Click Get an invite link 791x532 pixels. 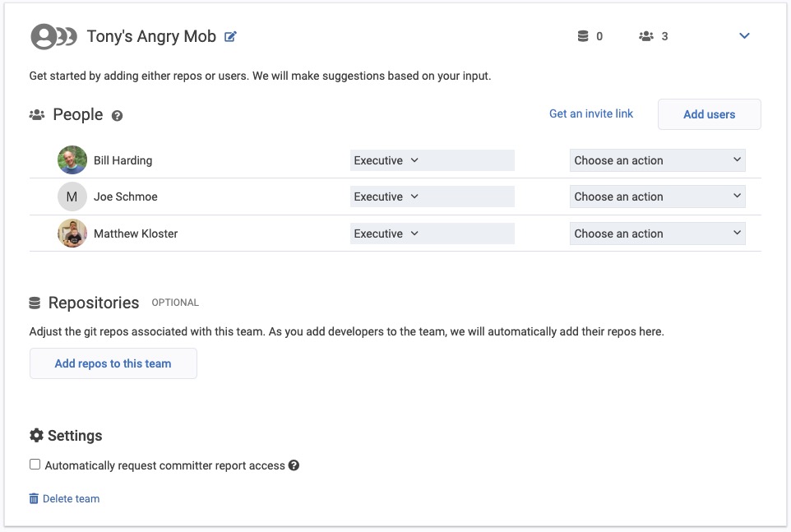(591, 113)
